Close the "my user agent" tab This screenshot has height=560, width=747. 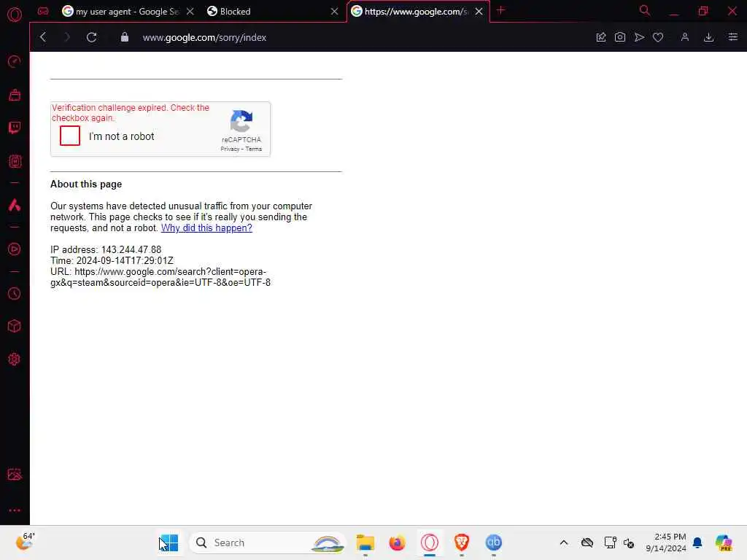[x=190, y=12]
